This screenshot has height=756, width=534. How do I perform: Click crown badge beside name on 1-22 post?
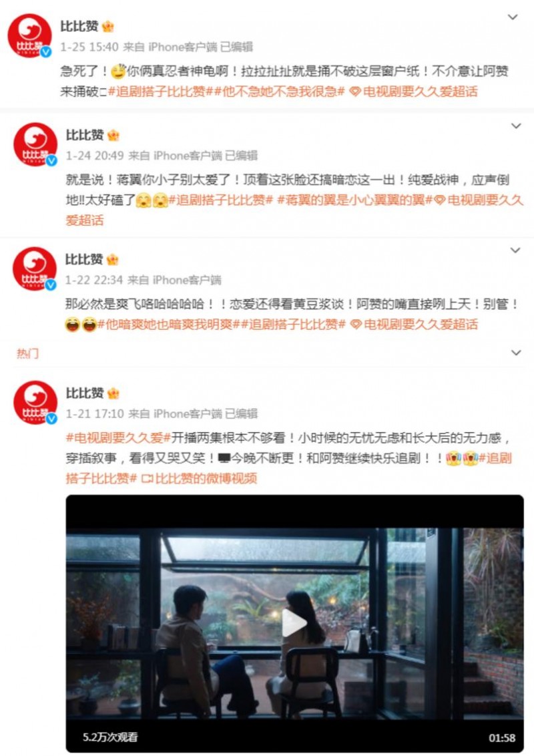point(113,259)
